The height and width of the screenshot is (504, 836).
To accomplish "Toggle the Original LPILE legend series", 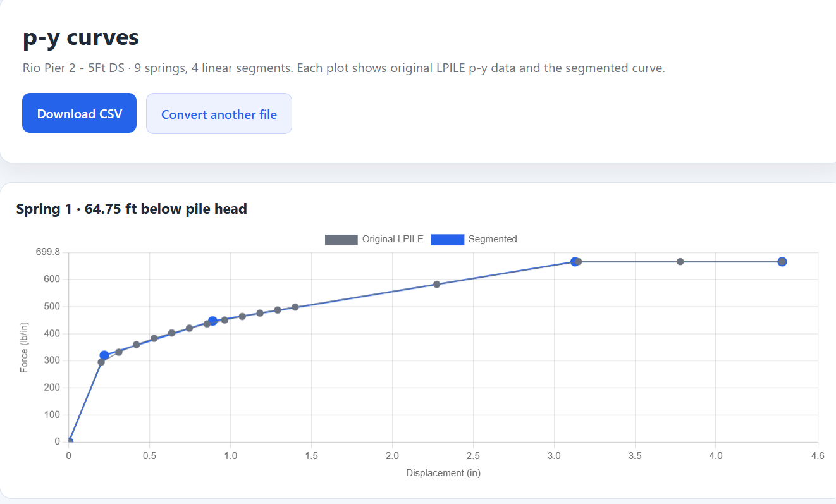I will tap(374, 239).
